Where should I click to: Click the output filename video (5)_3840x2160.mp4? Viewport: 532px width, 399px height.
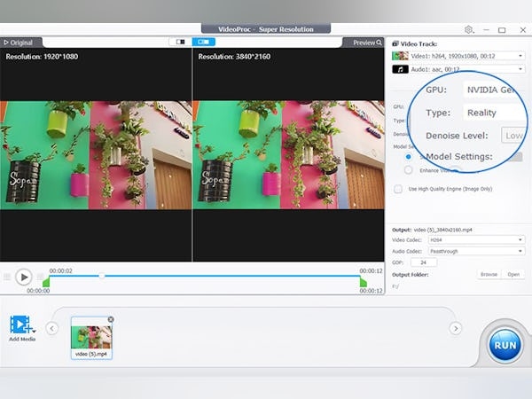click(x=442, y=230)
